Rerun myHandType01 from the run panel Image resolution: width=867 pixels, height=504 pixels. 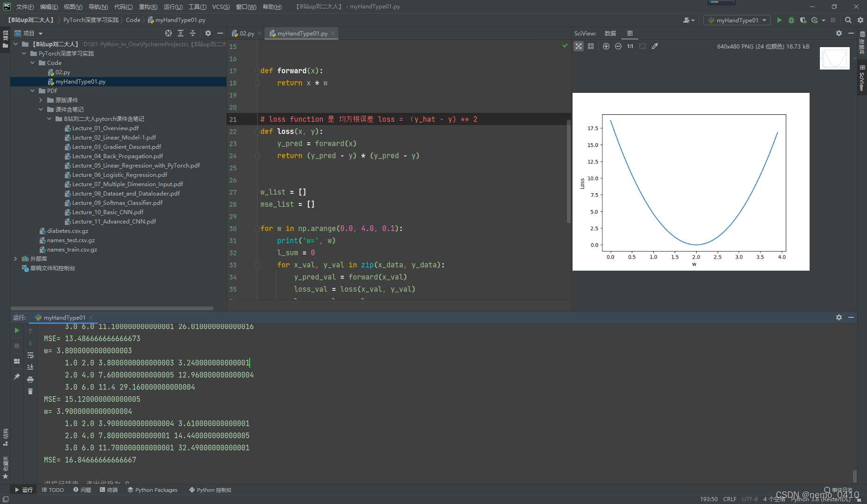[17, 330]
